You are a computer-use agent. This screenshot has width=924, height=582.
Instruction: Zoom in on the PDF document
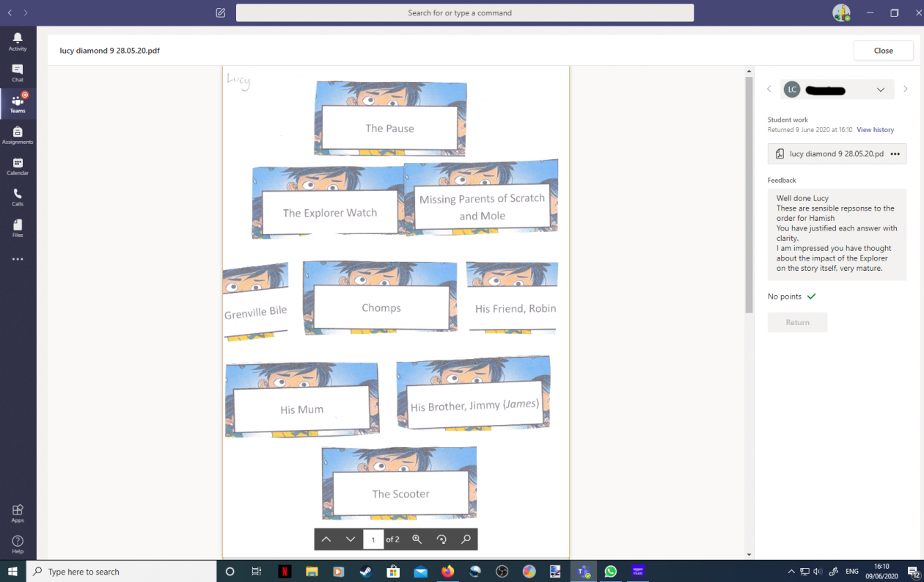pos(417,539)
